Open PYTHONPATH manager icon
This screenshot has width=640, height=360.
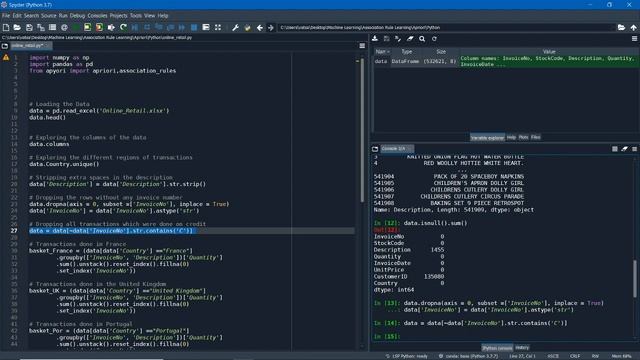pyautogui.click(x=247, y=27)
